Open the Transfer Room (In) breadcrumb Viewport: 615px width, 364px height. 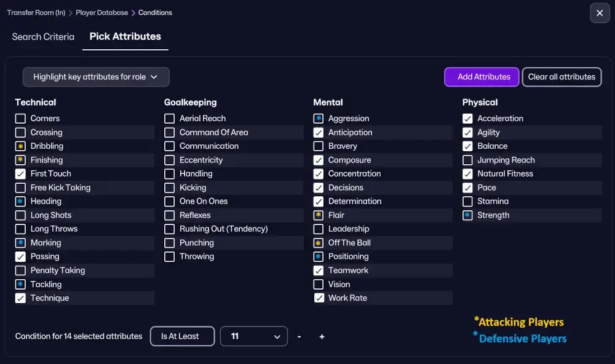(x=36, y=12)
